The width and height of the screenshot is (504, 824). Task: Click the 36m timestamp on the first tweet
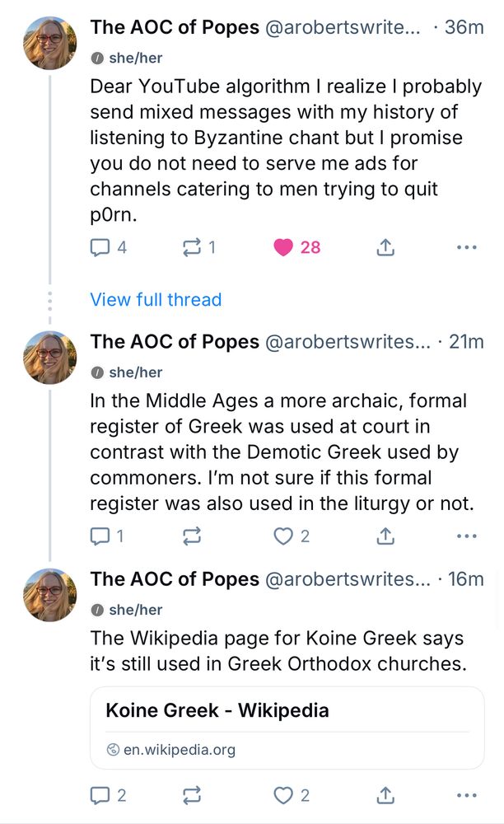(464, 27)
